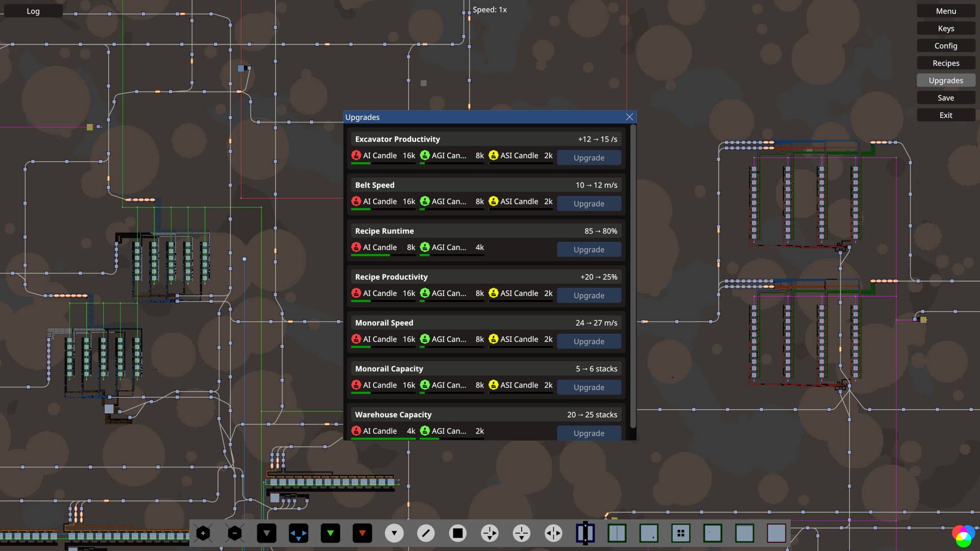This screenshot has height=551, width=980.
Task: Select the blue multi-arrow splitter tool
Action: (299, 533)
